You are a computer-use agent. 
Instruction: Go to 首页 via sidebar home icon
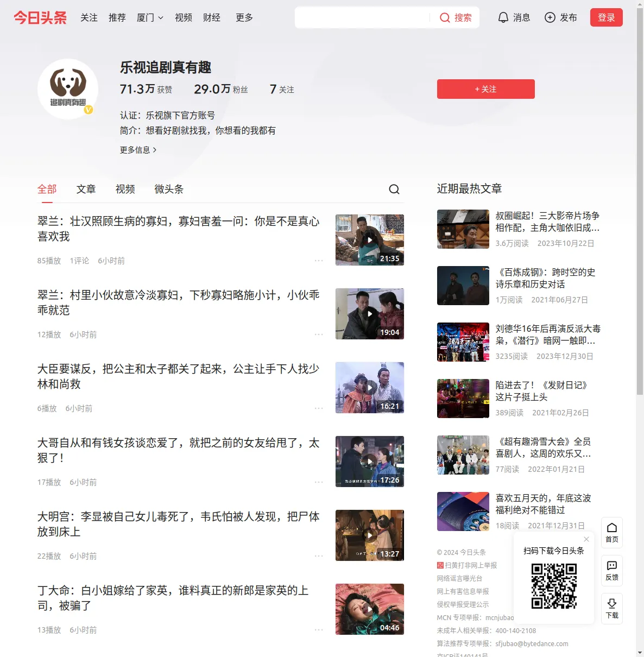612,532
